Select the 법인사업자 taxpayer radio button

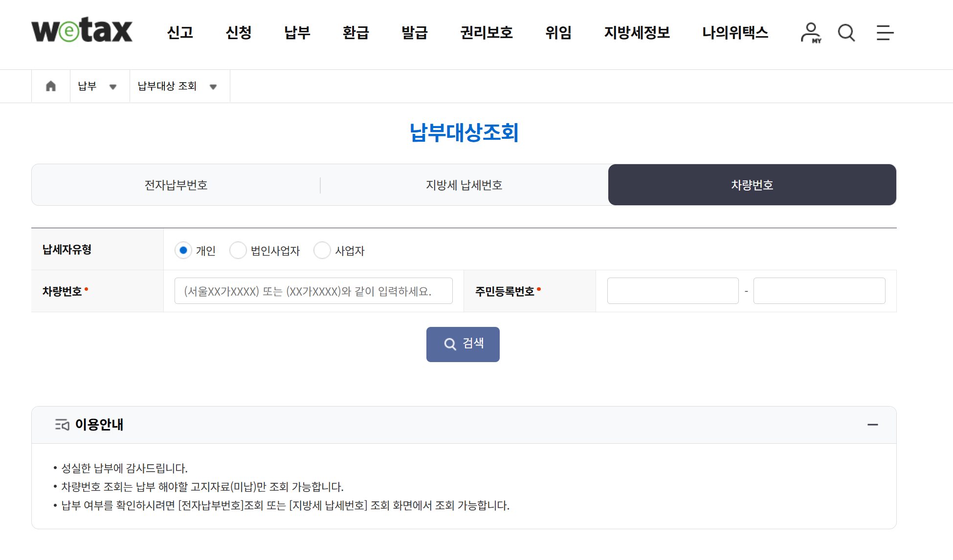pyautogui.click(x=238, y=250)
